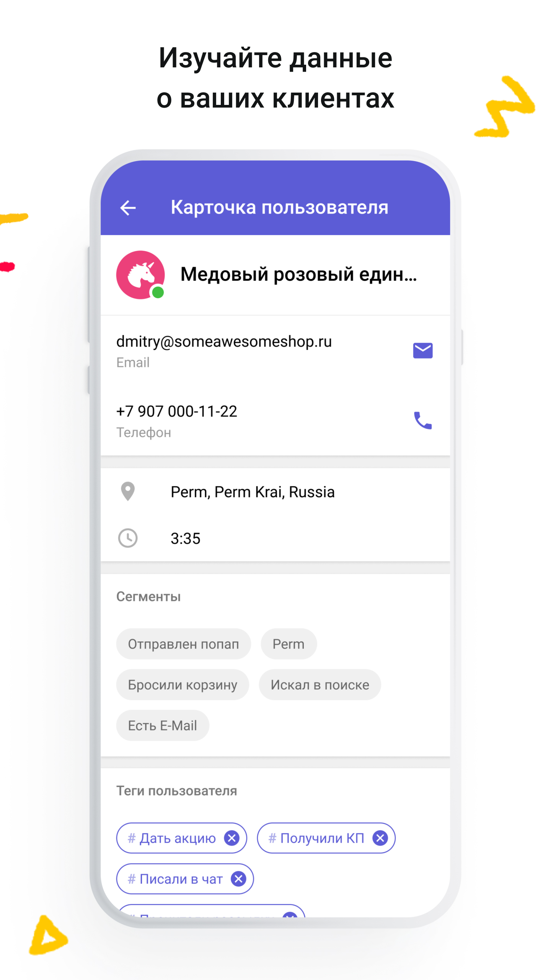Remove the Дать акцию tag

232,838
